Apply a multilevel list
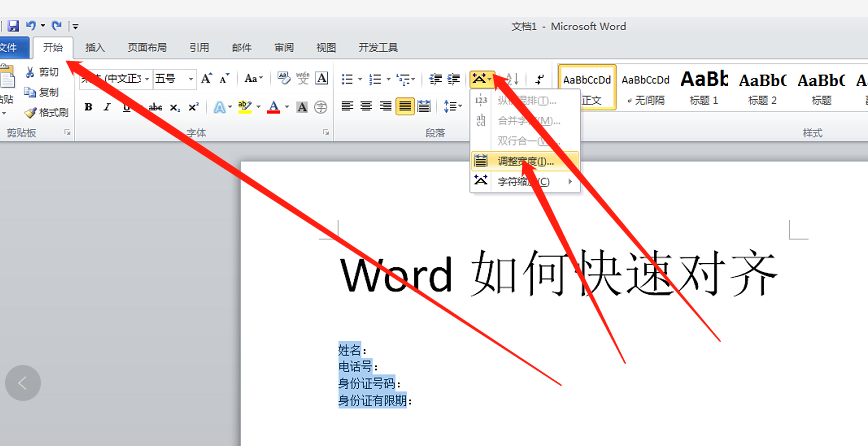This screenshot has height=446, width=868. point(404,79)
